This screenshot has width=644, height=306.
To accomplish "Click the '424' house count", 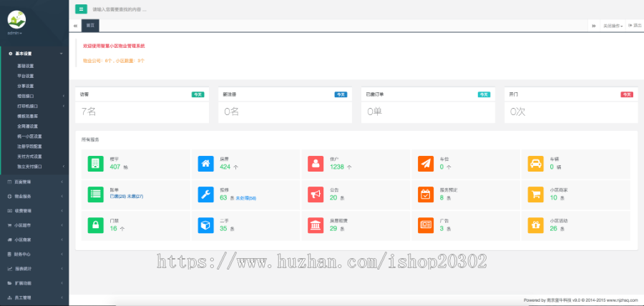I will pyautogui.click(x=225, y=167).
